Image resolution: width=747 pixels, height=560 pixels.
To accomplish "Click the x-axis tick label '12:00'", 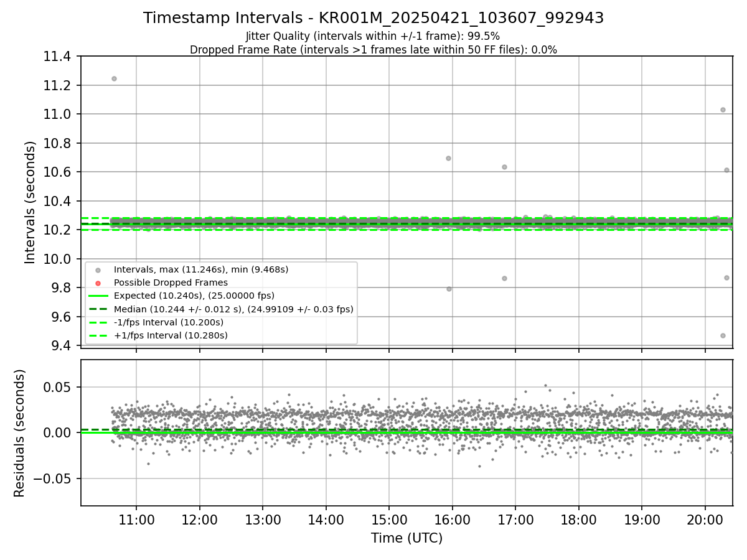I will pos(200,519).
